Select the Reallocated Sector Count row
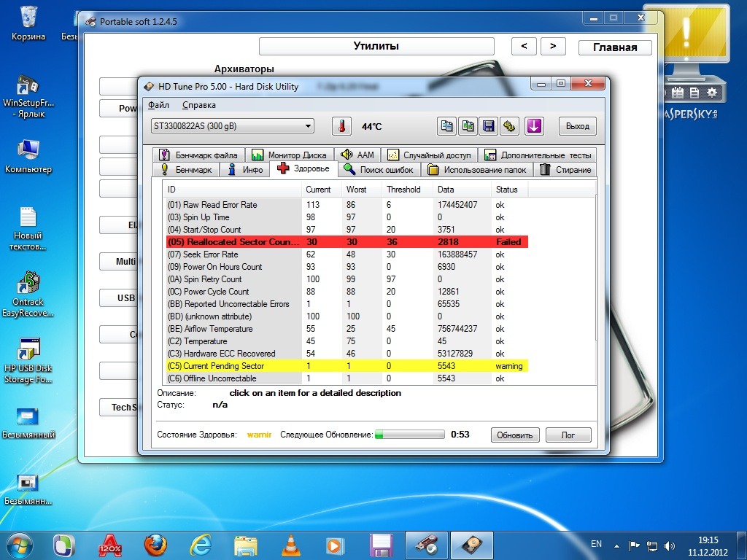Viewport: 747px width, 560px height. pyautogui.click(x=347, y=242)
